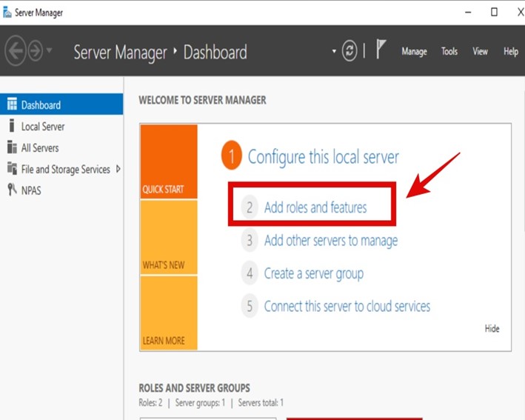Open File and Storage Services
Image resolution: width=525 pixels, height=420 pixels.
pos(65,169)
